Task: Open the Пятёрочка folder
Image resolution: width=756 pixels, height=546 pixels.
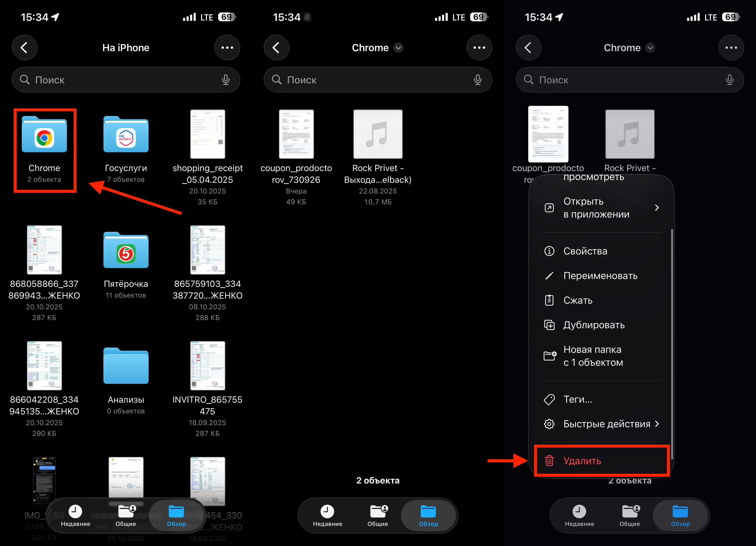Action: pos(126,252)
